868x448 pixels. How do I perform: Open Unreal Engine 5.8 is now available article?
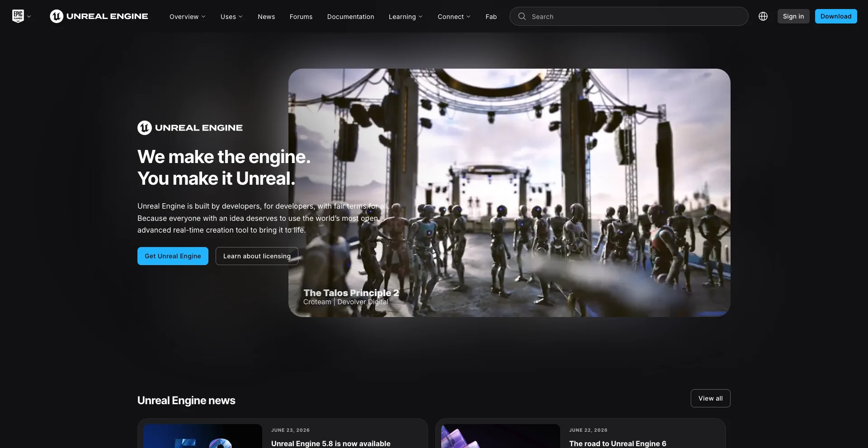tap(331, 443)
